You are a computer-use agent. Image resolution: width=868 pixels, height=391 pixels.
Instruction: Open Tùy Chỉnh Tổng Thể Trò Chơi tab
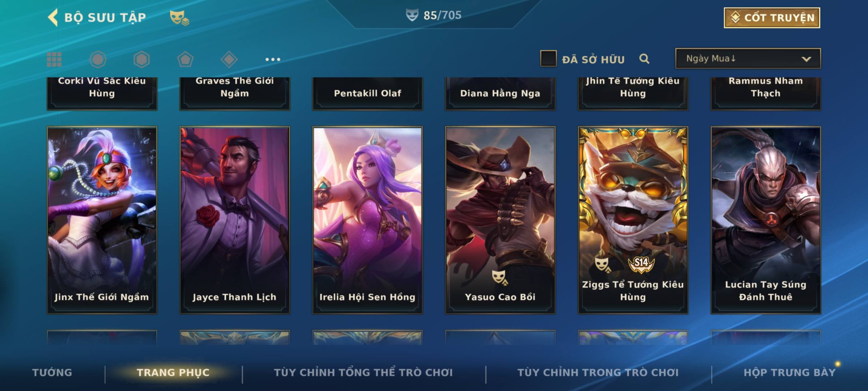(363, 372)
